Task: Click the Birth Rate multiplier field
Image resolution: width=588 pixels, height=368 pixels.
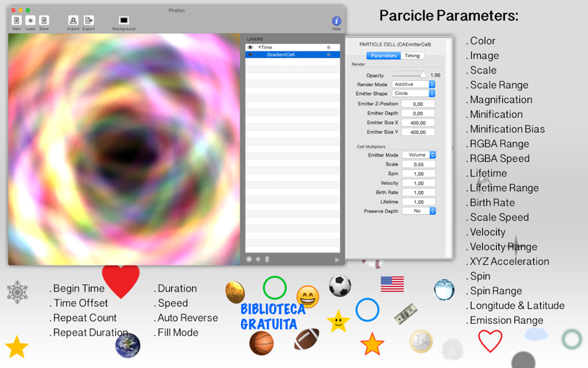Action: pyautogui.click(x=419, y=193)
